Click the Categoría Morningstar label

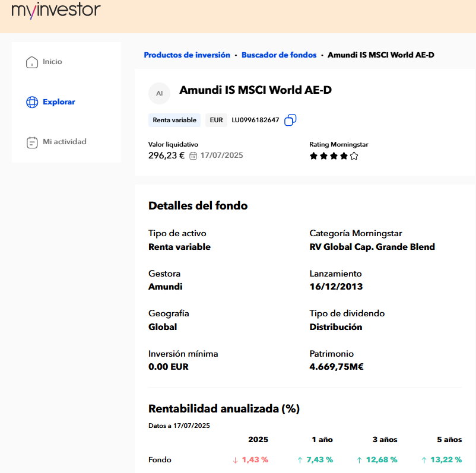coord(356,233)
